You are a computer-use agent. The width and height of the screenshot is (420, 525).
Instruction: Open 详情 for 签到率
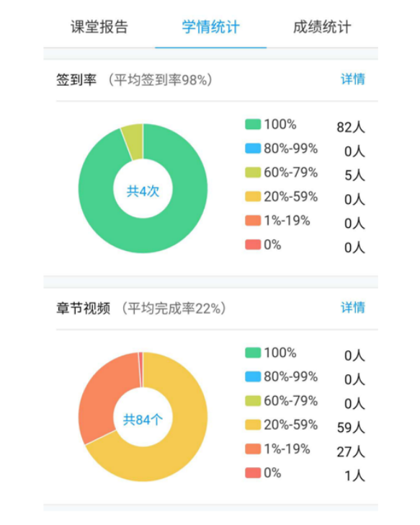[x=353, y=79]
